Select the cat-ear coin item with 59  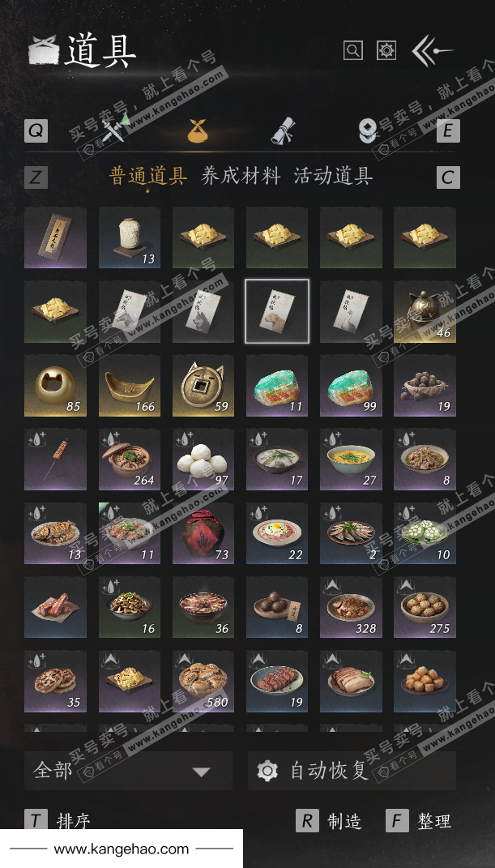coord(203,385)
